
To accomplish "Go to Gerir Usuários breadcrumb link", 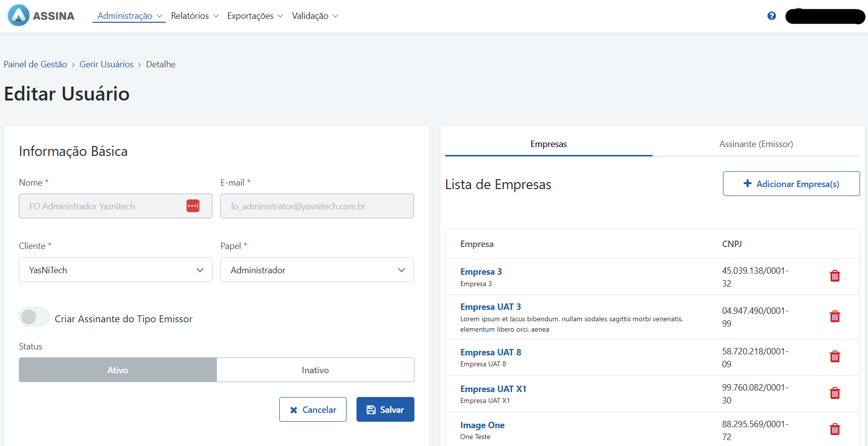I will click(x=106, y=64).
